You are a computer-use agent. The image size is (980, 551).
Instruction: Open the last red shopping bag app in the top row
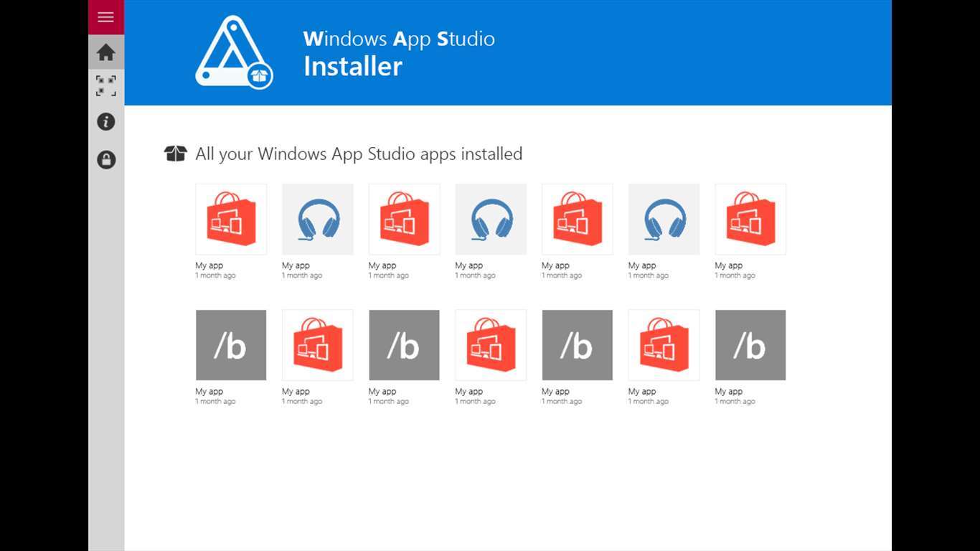[750, 219]
